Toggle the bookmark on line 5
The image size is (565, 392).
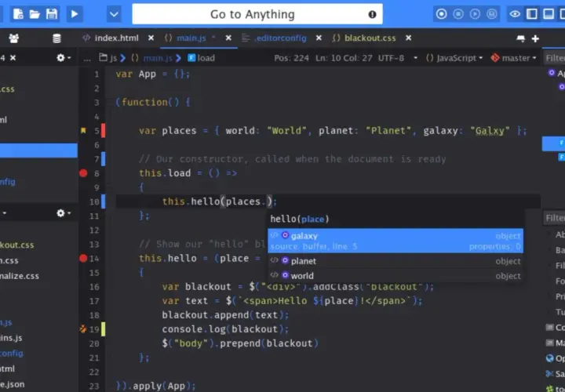pos(83,130)
